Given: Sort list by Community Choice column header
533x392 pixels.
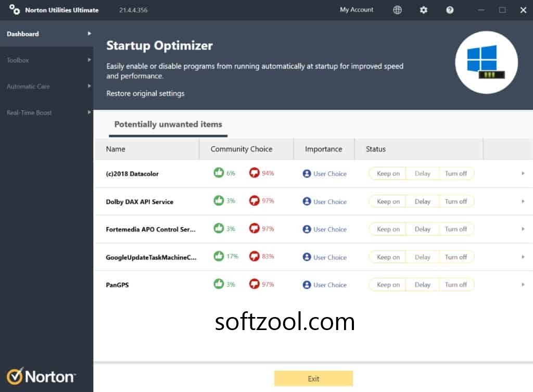Looking at the screenshot, I should (x=241, y=149).
